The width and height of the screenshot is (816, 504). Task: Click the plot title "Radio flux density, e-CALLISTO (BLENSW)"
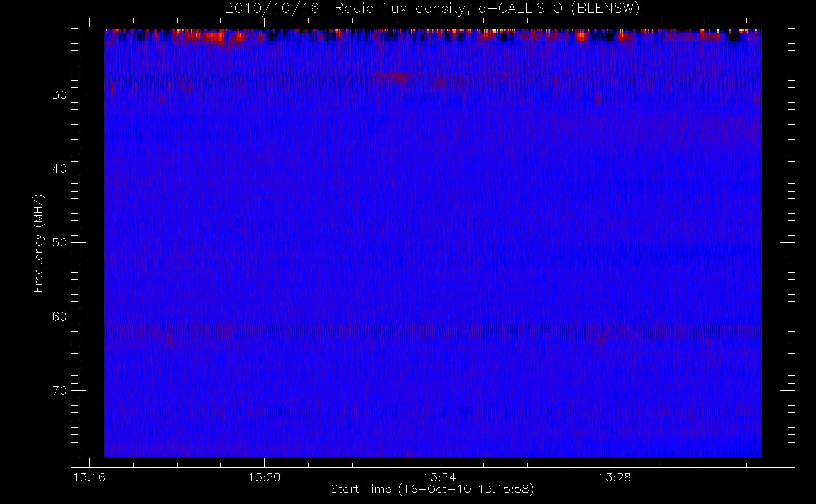click(x=487, y=8)
